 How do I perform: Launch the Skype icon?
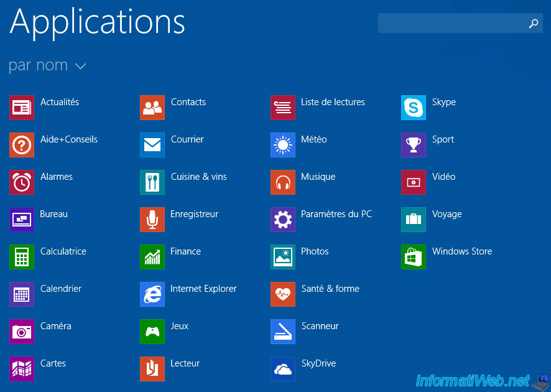[x=414, y=108]
